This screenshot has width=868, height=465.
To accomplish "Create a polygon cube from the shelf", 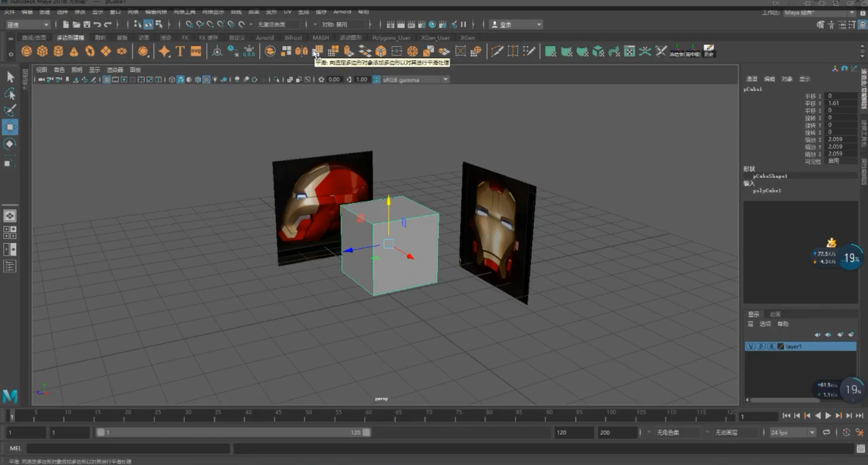I will coord(42,51).
